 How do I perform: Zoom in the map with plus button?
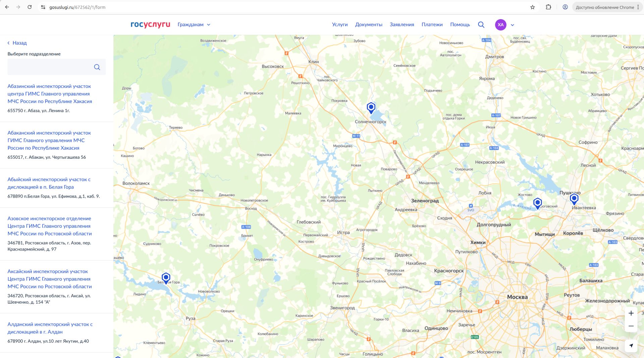click(631, 313)
